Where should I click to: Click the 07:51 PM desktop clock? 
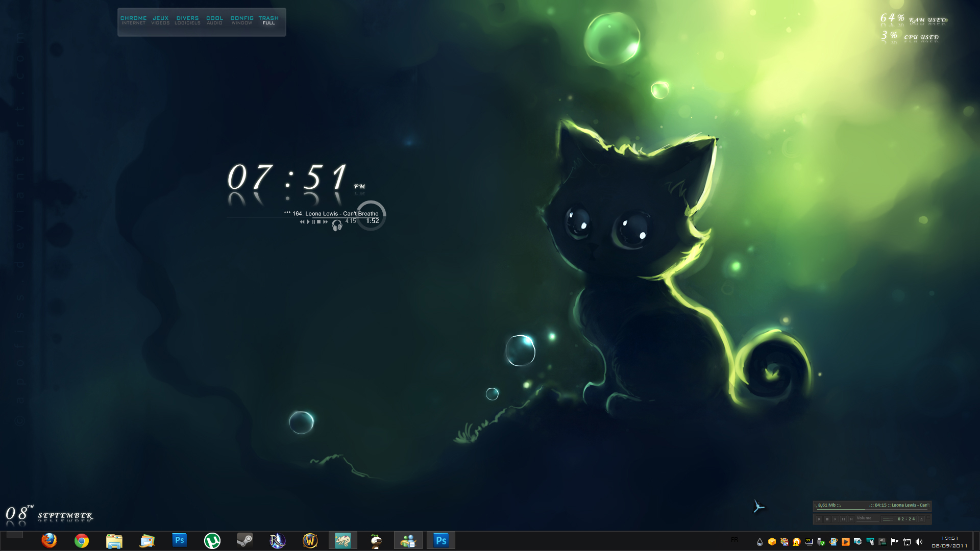pyautogui.click(x=296, y=177)
